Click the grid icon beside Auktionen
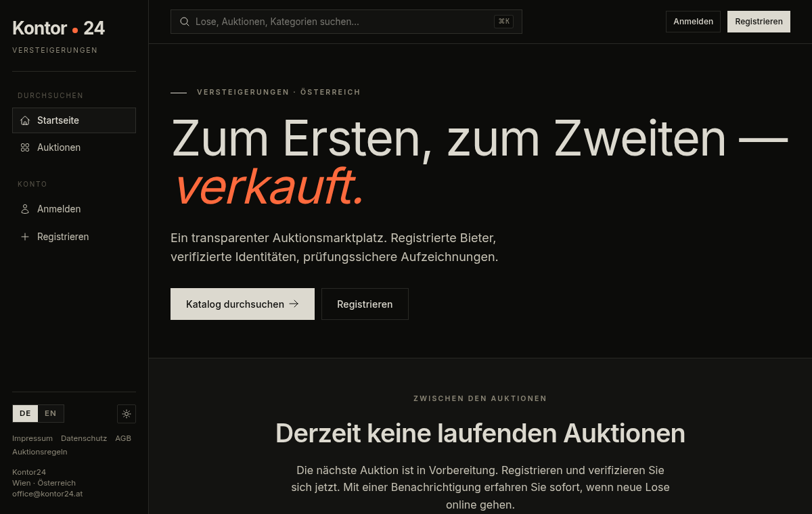812x514 pixels. tap(25, 147)
